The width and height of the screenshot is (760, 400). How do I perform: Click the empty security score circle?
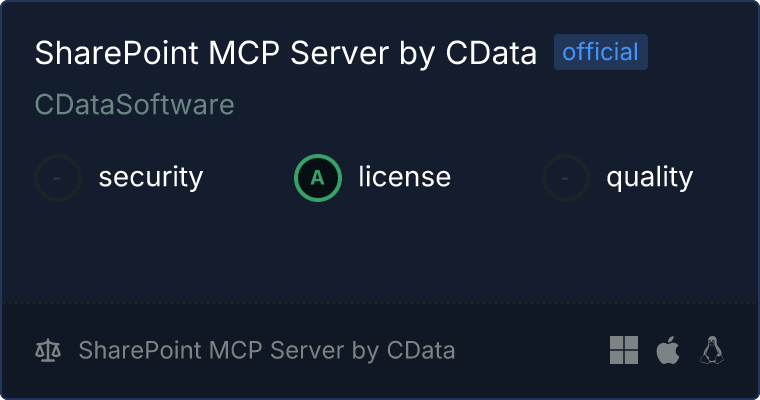58,178
